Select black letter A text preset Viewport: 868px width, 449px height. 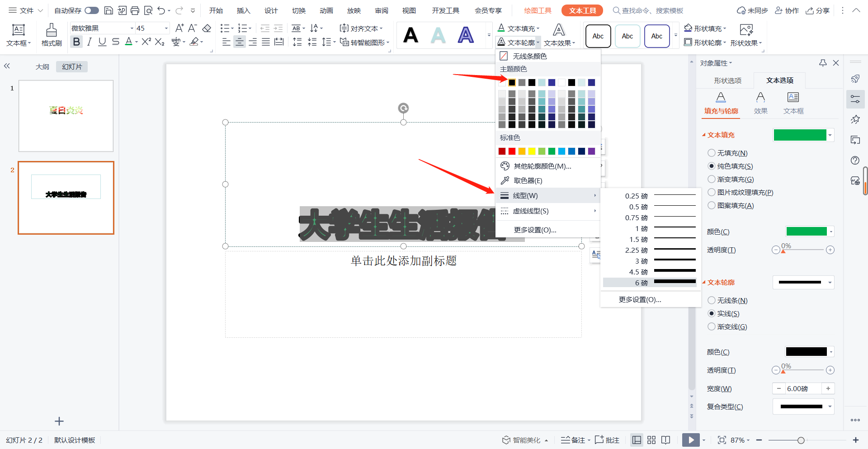tap(410, 35)
